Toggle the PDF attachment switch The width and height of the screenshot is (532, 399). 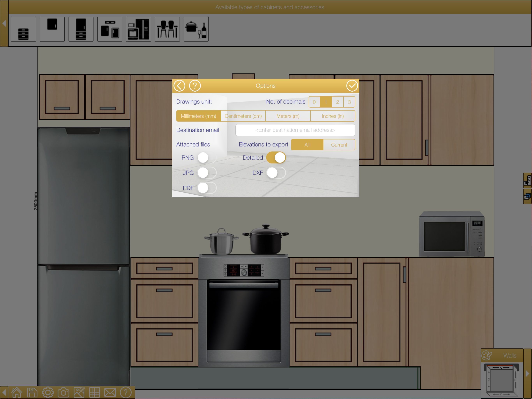(x=207, y=188)
